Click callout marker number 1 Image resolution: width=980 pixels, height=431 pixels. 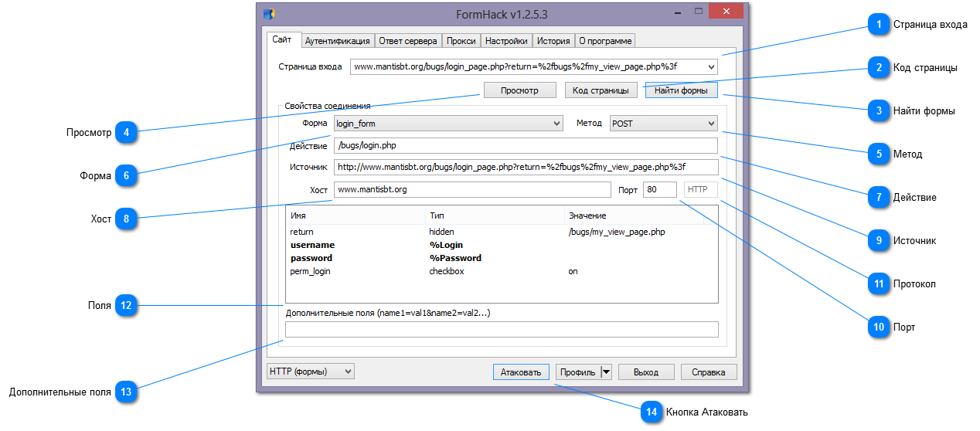pyautogui.click(x=877, y=25)
